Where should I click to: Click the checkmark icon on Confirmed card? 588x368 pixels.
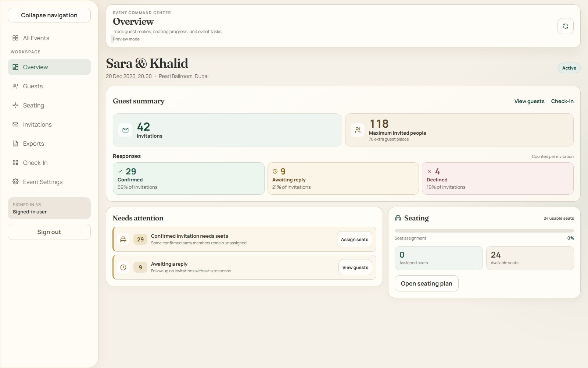point(120,171)
